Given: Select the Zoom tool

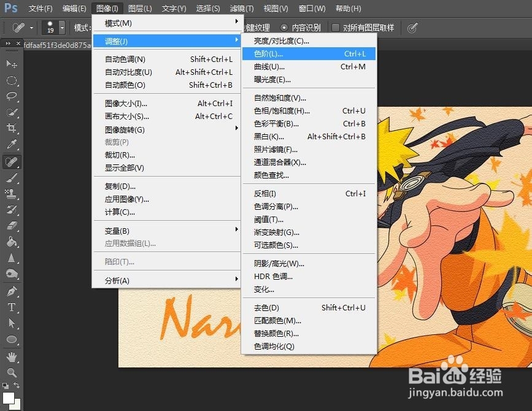Looking at the screenshot, I should point(12,372).
